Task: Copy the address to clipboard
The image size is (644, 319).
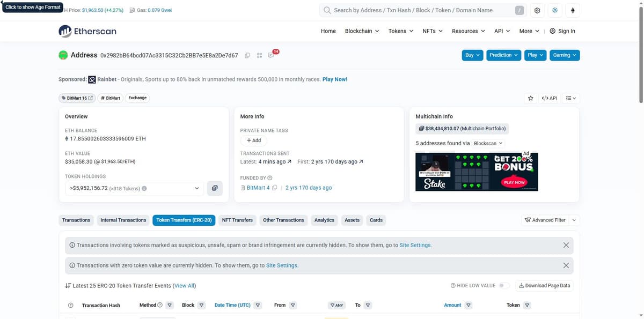Action: [247, 55]
